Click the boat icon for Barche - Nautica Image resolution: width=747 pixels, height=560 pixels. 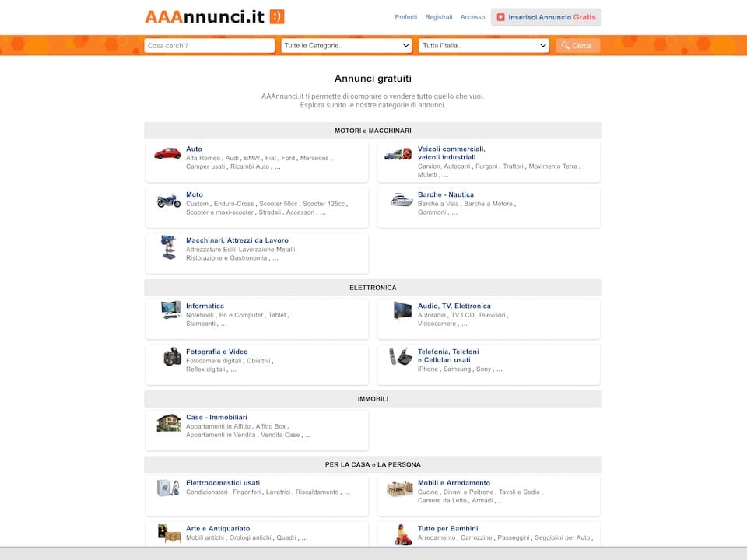[x=401, y=200]
